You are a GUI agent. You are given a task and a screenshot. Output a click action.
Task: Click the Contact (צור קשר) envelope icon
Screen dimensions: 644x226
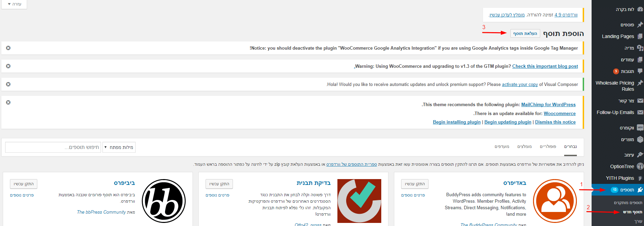coord(640,101)
